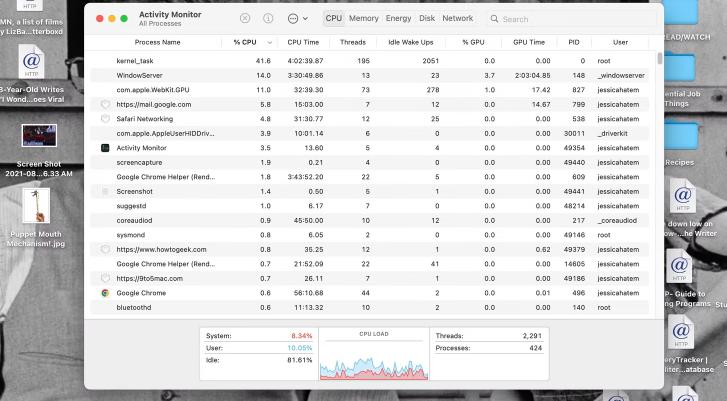Switch to the Memory tab

(364, 18)
